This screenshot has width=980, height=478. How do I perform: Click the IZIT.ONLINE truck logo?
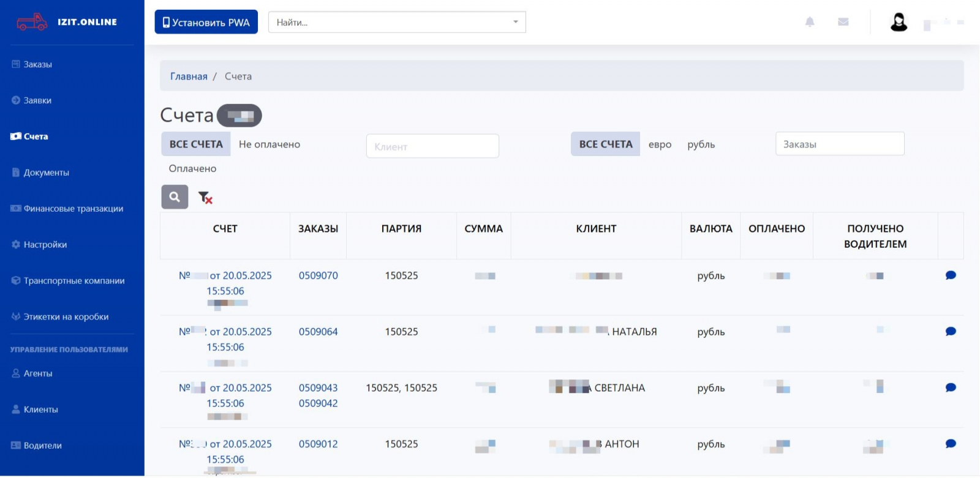[x=32, y=22]
